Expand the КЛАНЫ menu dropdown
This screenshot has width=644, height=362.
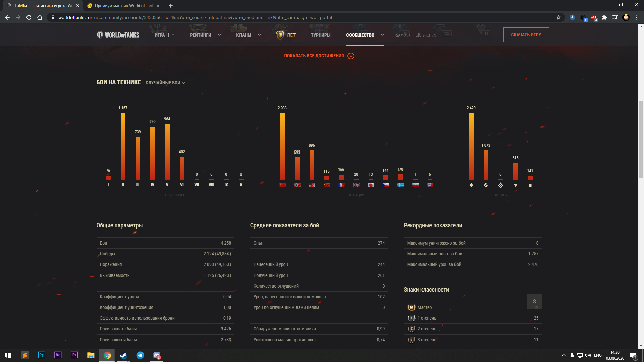tap(259, 35)
